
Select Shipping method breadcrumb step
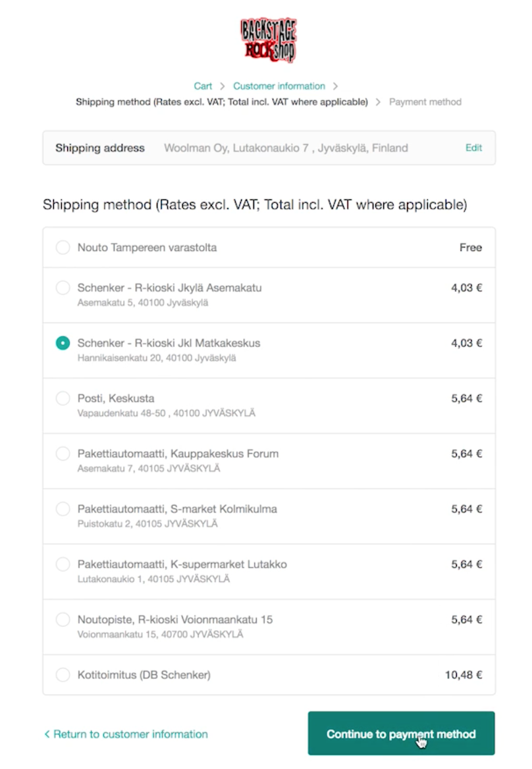pos(222,102)
